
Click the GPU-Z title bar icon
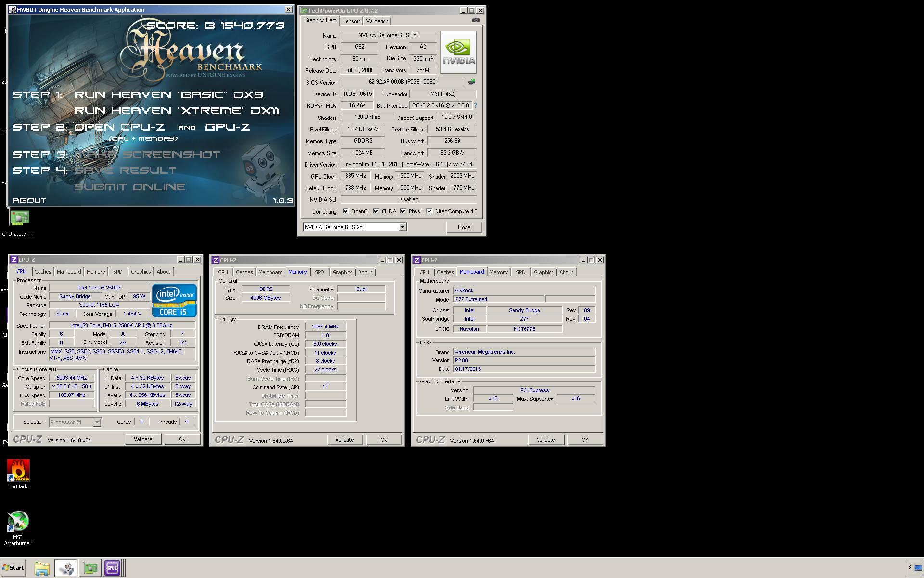point(304,10)
